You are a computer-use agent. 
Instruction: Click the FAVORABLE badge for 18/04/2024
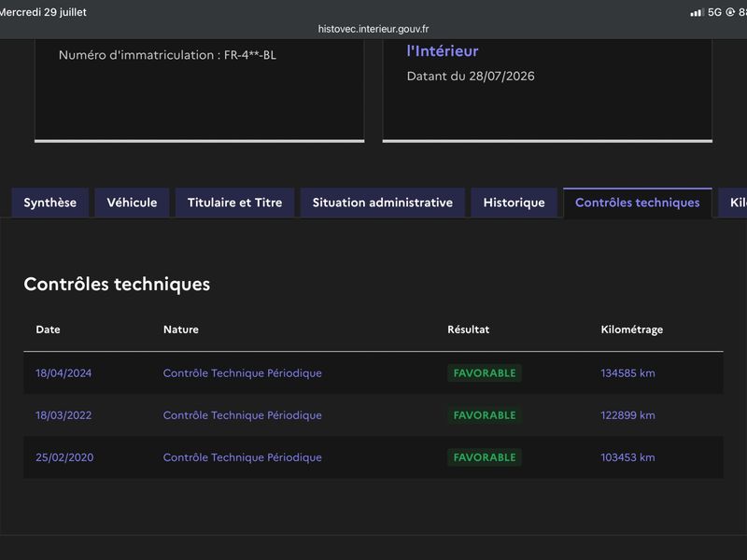point(485,373)
